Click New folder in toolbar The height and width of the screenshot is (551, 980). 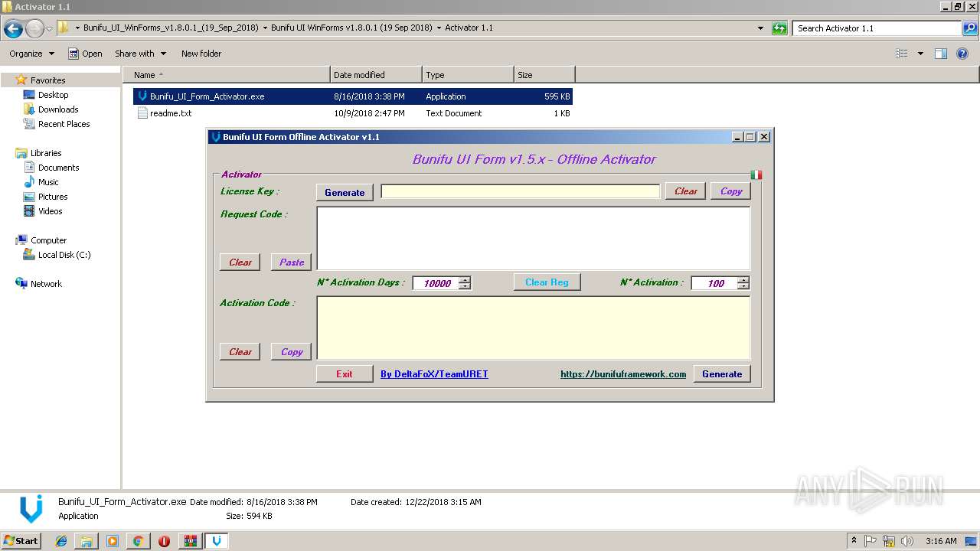click(x=201, y=54)
